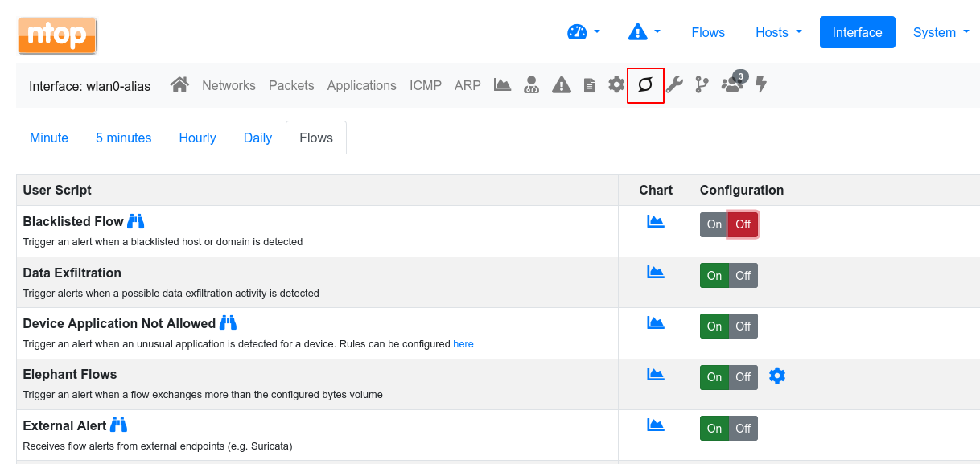
Task: Click the lightning bolt icon
Action: pos(761,84)
